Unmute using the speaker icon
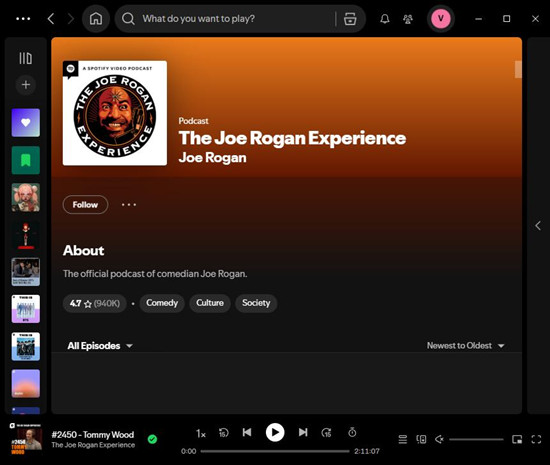The width and height of the screenshot is (550, 465). coord(440,439)
